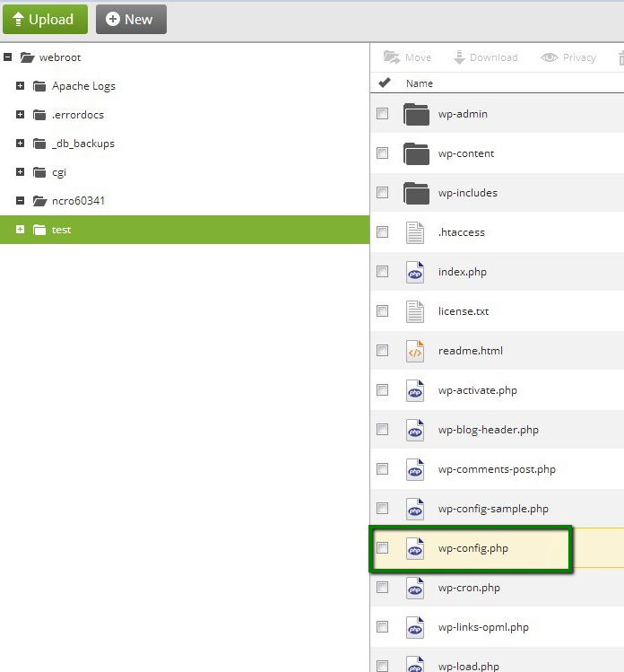Check the box for wp-activate.php
This screenshot has height=672, width=624.
(383, 390)
